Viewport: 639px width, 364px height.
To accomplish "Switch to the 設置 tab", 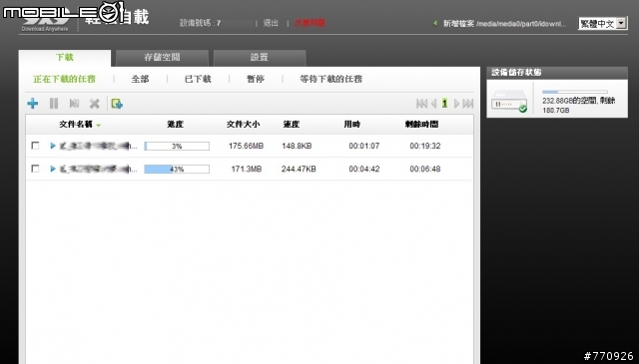I will (260, 58).
